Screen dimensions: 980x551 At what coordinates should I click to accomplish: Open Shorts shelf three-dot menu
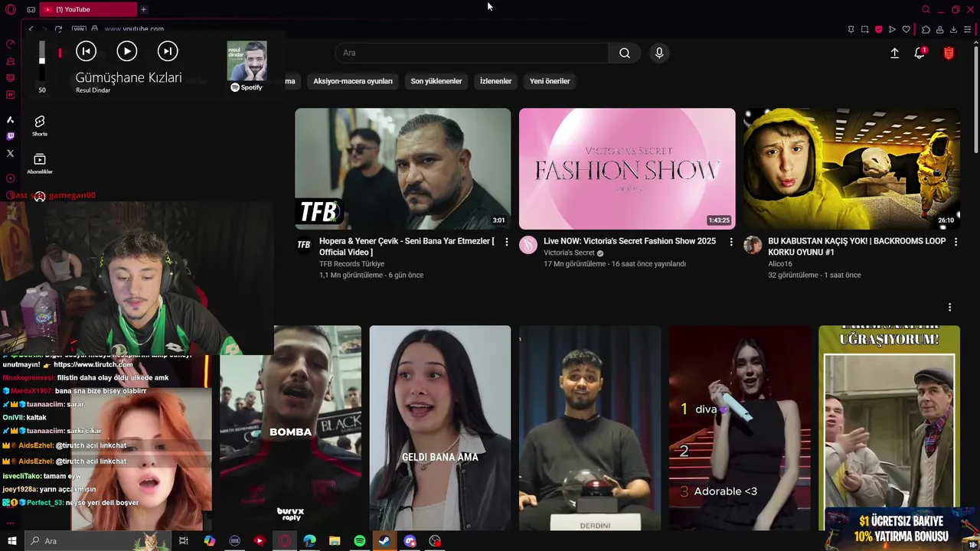pyautogui.click(x=949, y=307)
